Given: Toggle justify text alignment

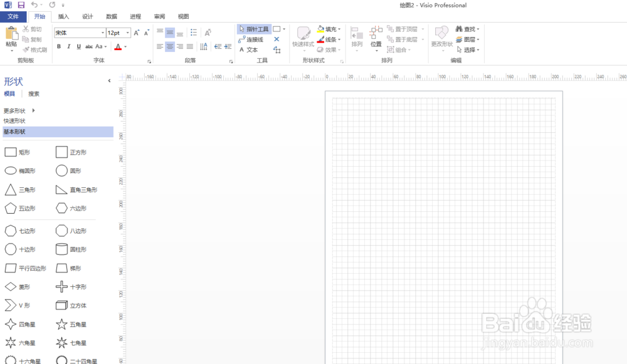Looking at the screenshot, I should point(190,47).
